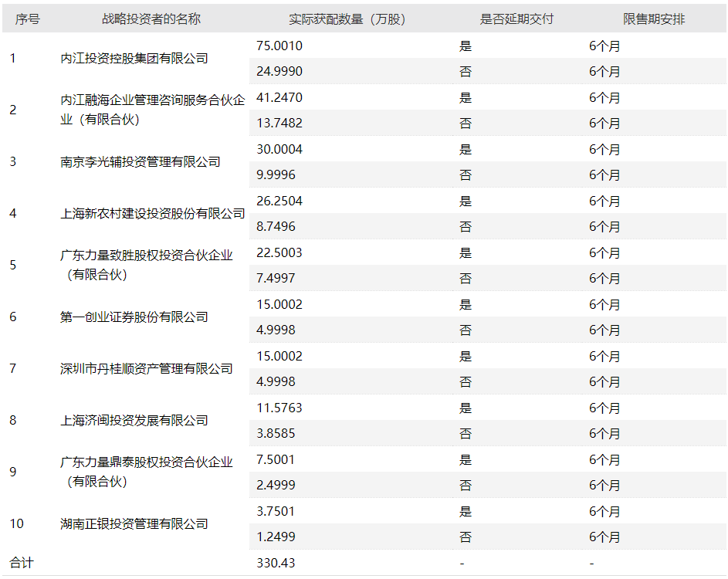The height and width of the screenshot is (579, 728).
Task: Click the value 7.4997
Action: (276, 278)
